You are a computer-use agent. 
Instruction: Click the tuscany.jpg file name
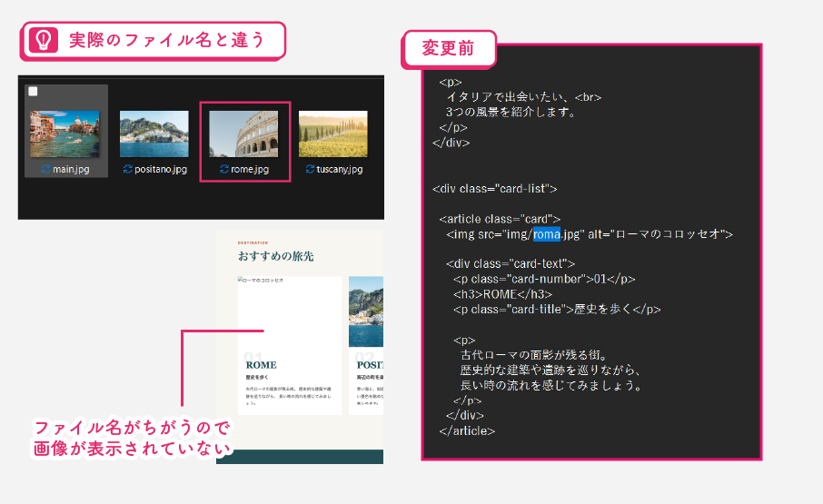340,170
